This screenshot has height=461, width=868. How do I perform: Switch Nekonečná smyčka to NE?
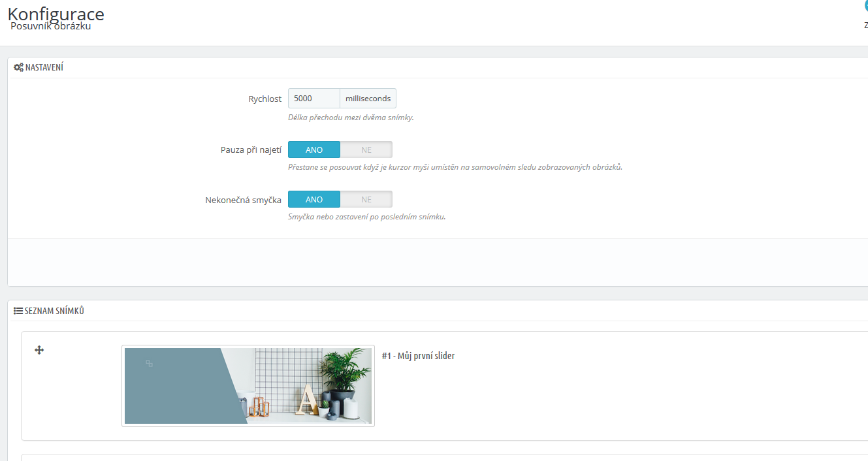coord(366,199)
